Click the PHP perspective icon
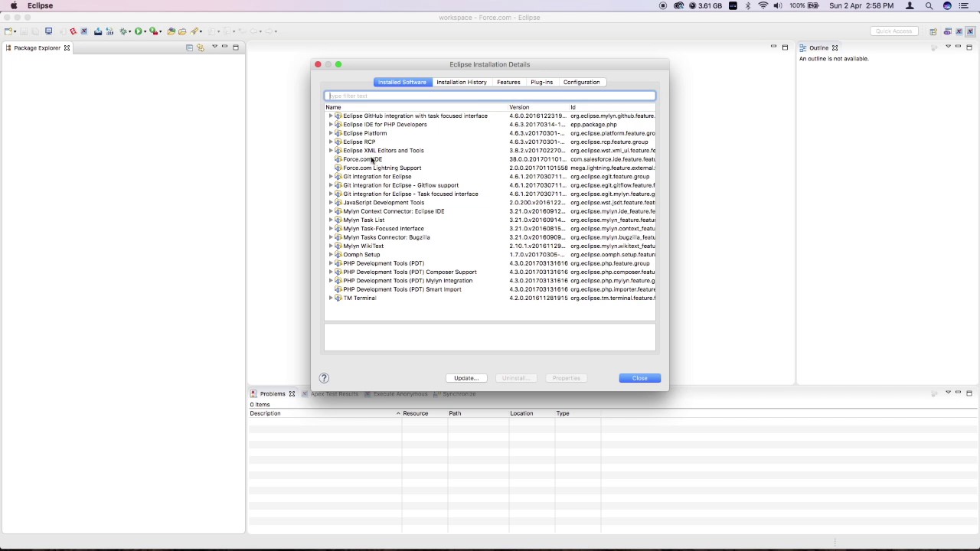Viewport: 980px width, 551px height. (x=948, y=31)
